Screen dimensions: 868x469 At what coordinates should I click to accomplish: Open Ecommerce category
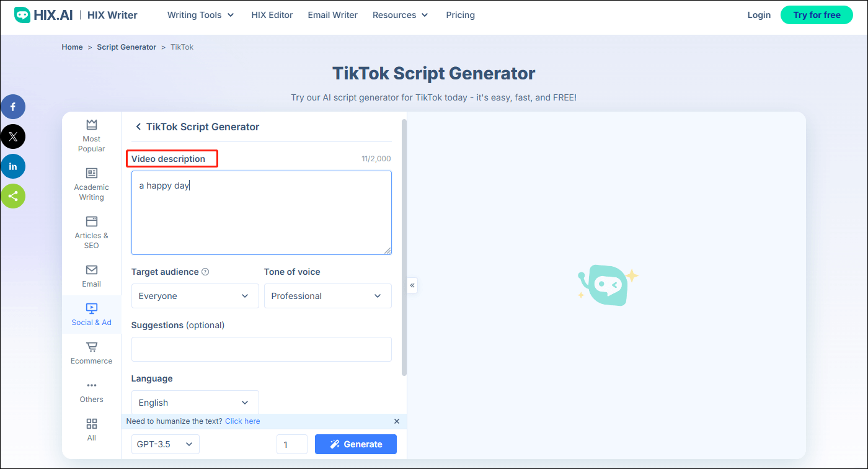(x=92, y=352)
